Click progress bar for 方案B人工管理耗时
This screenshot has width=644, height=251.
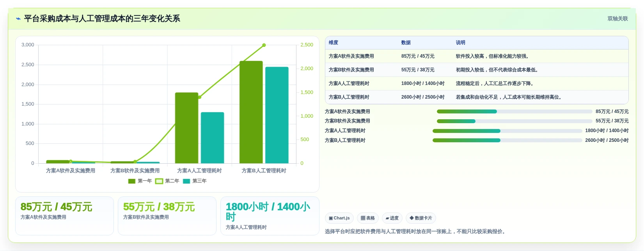pyautogui.click(x=507, y=140)
